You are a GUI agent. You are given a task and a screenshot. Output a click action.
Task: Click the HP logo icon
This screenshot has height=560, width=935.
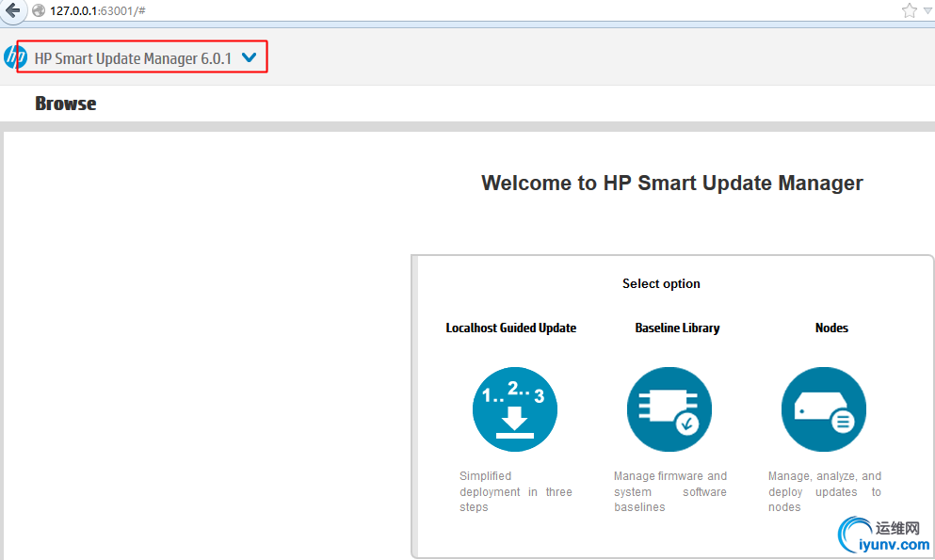[15, 57]
